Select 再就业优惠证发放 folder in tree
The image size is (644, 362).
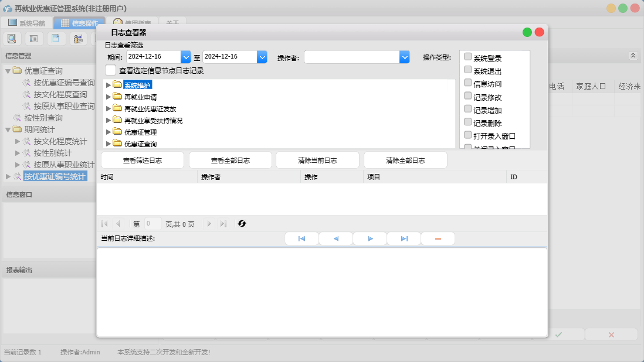pyautogui.click(x=150, y=109)
